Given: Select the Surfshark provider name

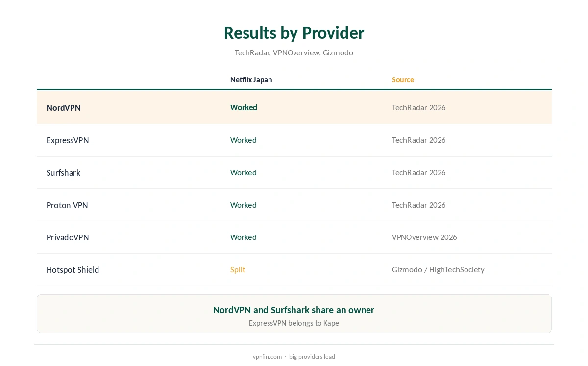Looking at the screenshot, I should coord(63,173).
